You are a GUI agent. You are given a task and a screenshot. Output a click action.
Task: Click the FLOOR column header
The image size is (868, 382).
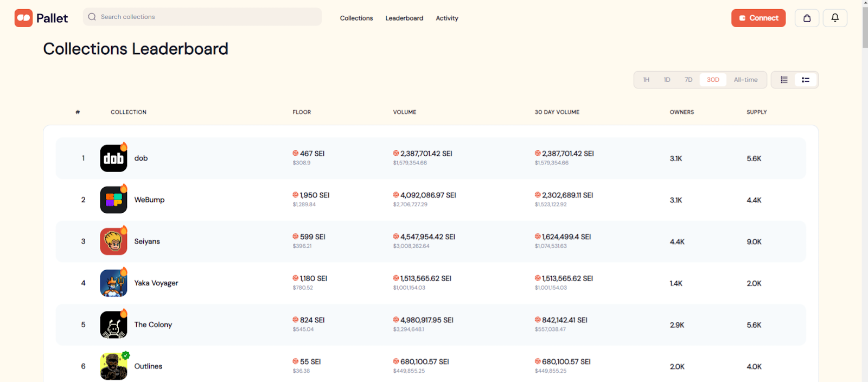(x=302, y=112)
